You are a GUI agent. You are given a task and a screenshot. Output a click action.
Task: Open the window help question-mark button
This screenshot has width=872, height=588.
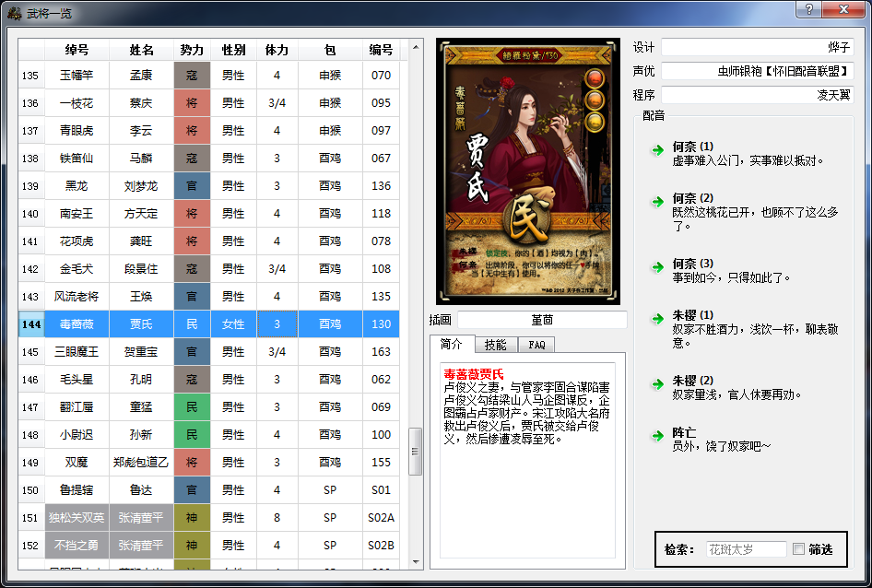point(809,9)
